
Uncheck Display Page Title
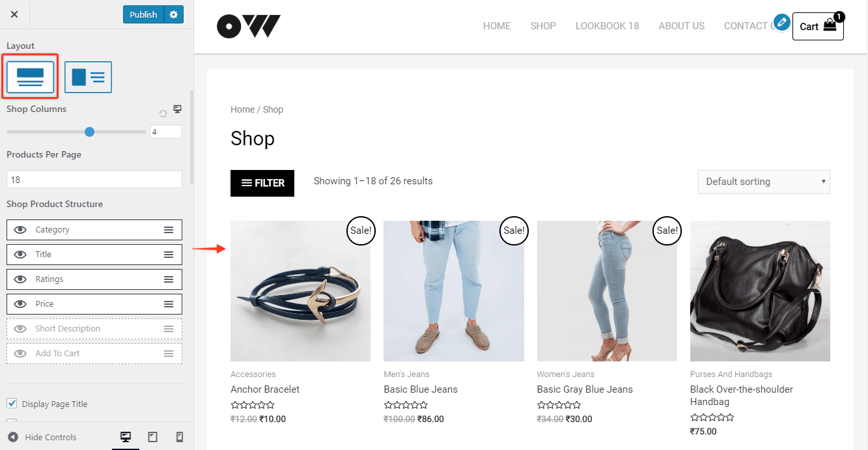point(12,404)
